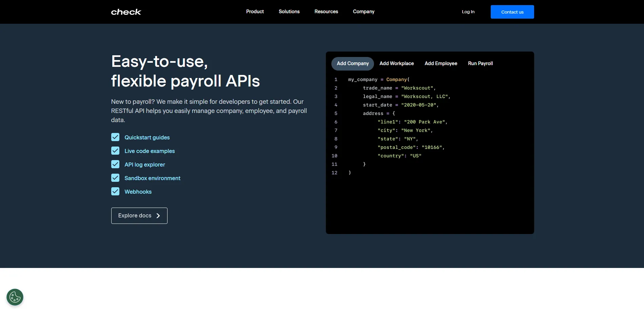Click the Log In link
The image size is (644, 309).
[x=468, y=12]
